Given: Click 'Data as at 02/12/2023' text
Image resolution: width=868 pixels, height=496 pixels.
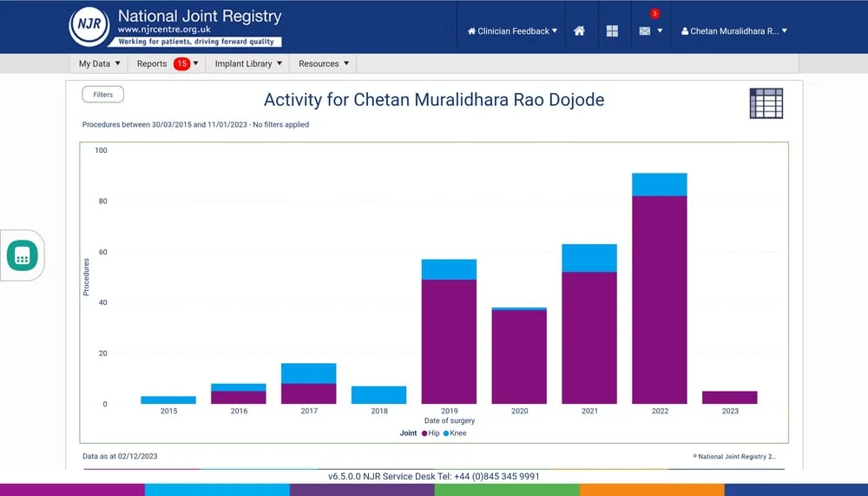Looking at the screenshot, I should pyautogui.click(x=120, y=457).
